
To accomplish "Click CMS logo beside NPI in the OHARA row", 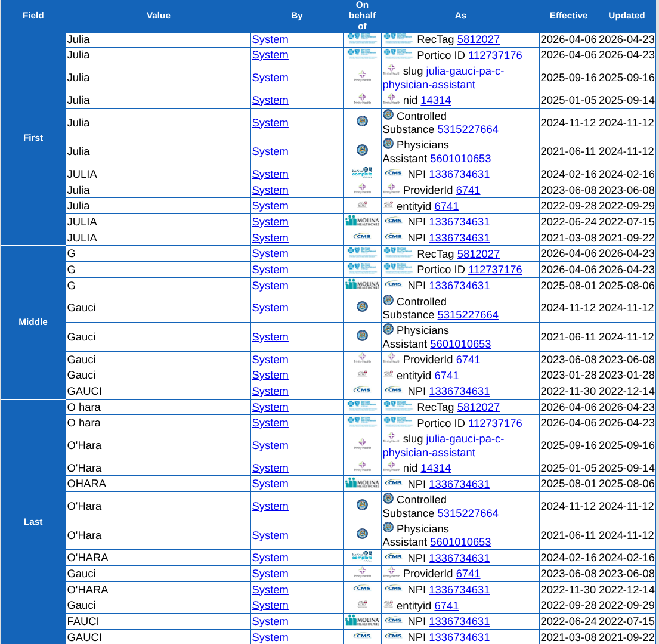I will [394, 482].
